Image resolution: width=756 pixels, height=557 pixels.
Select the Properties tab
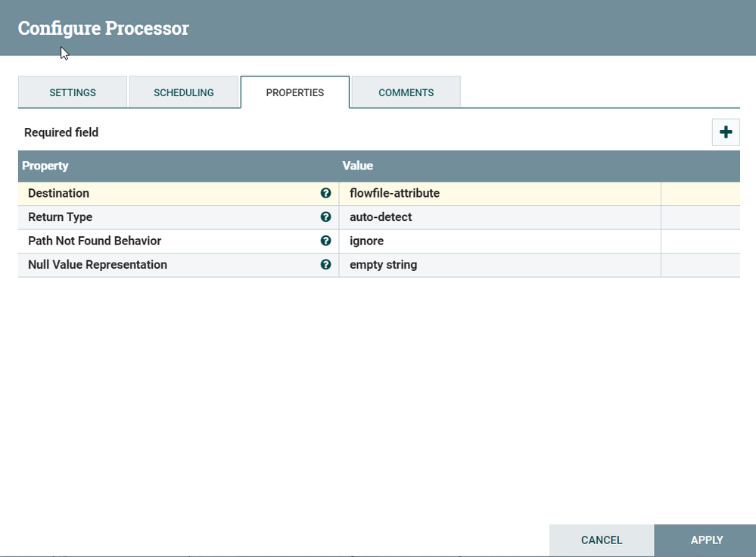pyautogui.click(x=294, y=92)
